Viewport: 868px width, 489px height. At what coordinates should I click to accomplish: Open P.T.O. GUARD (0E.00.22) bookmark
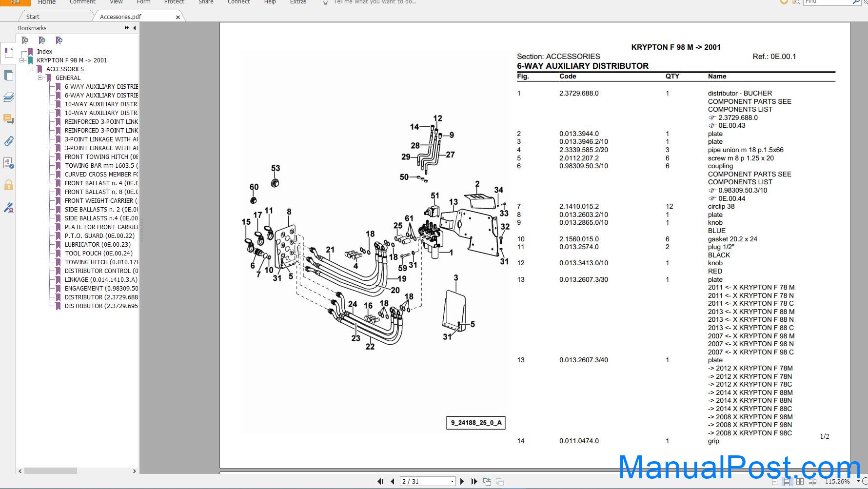(99, 236)
